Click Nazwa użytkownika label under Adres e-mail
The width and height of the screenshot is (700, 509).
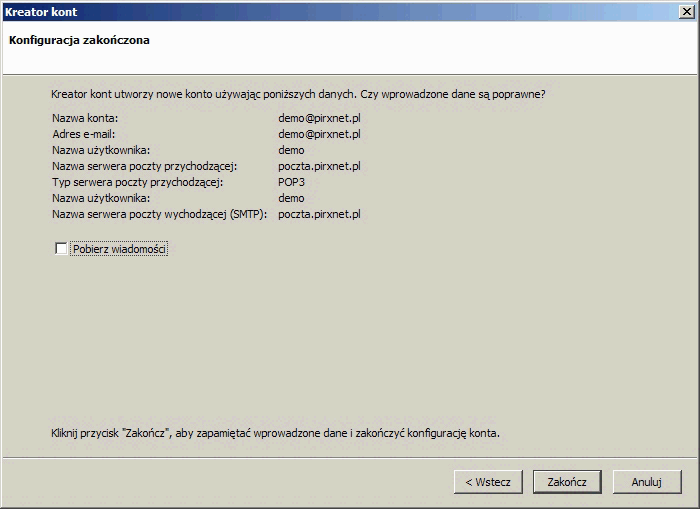pyautogui.click(x=101, y=150)
